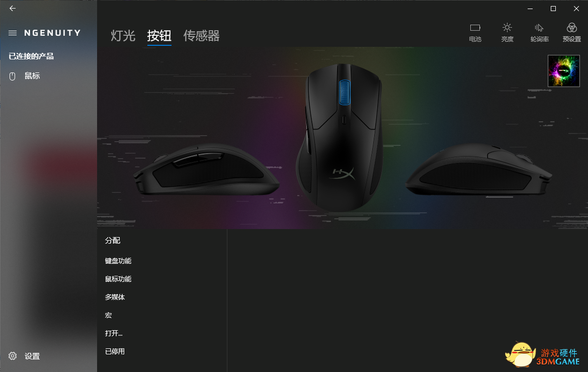Select 已停用 to disable the button
Viewport: 588px width, 372px height.
[115, 351]
